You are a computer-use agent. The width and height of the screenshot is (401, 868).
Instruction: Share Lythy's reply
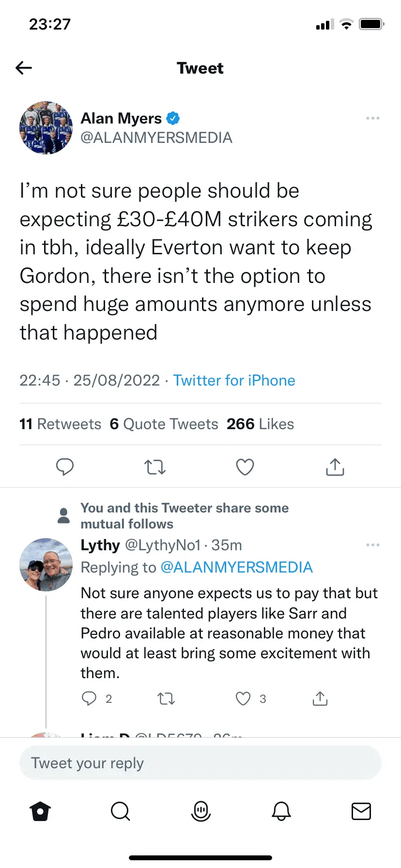[320, 698]
